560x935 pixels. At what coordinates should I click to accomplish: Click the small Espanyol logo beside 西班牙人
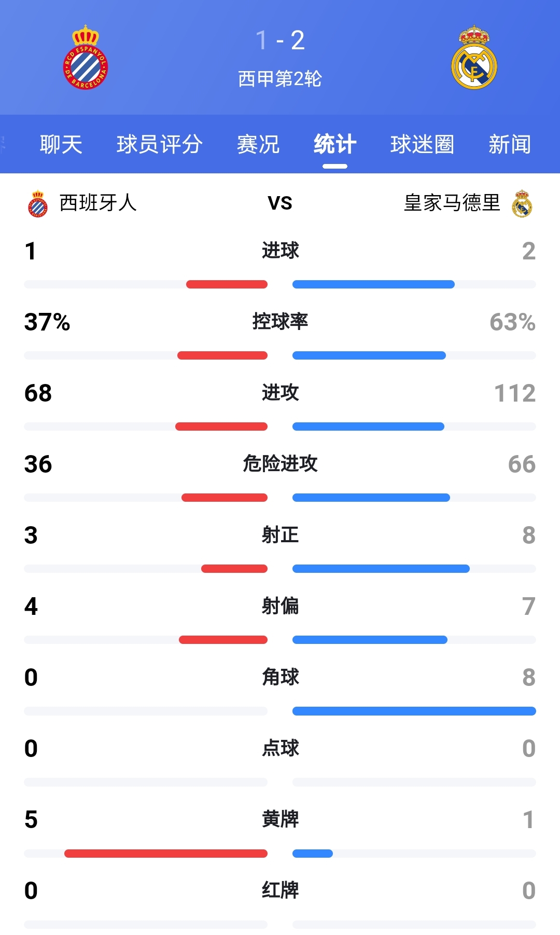(38, 203)
